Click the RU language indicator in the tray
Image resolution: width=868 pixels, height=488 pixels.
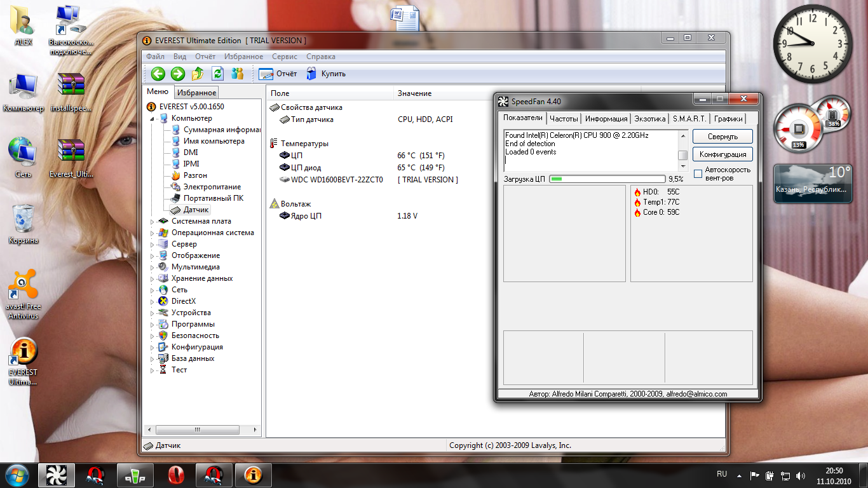click(722, 475)
